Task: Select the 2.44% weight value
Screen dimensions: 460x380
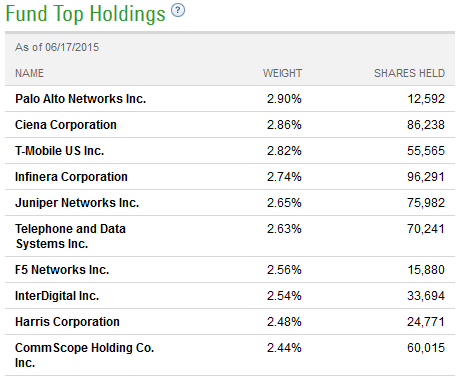Action: tap(284, 348)
